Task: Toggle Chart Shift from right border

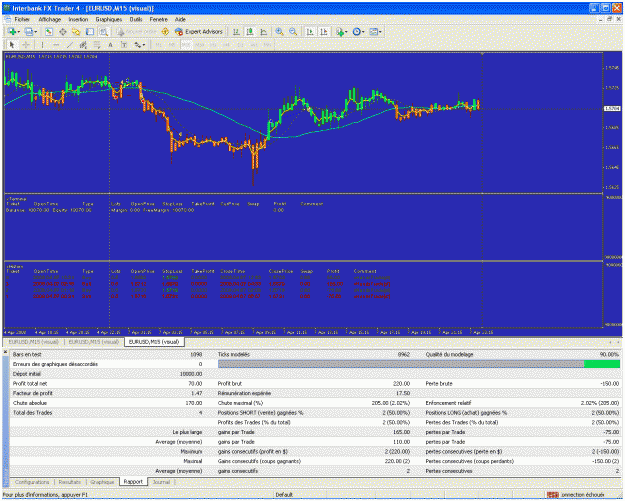Action: click(324, 31)
